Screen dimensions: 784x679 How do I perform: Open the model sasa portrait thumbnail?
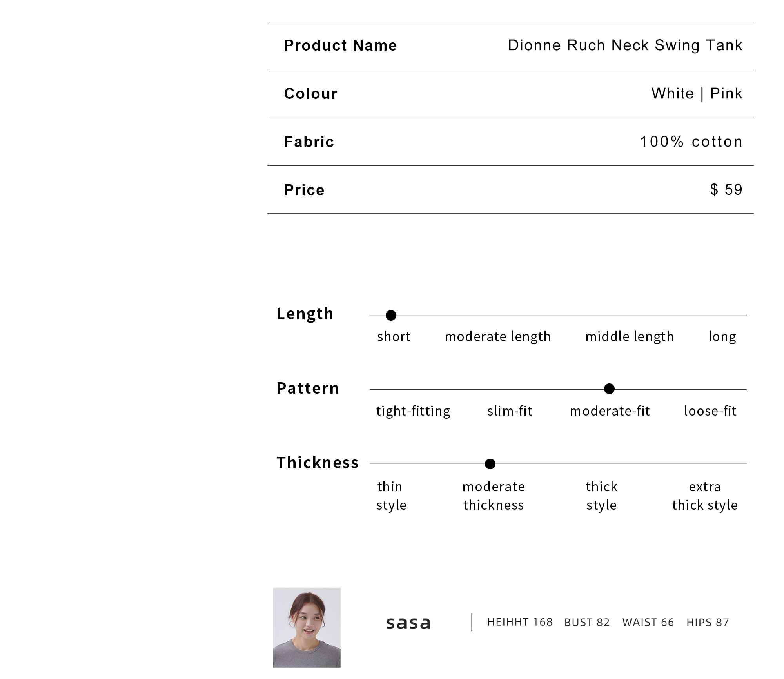(x=307, y=627)
